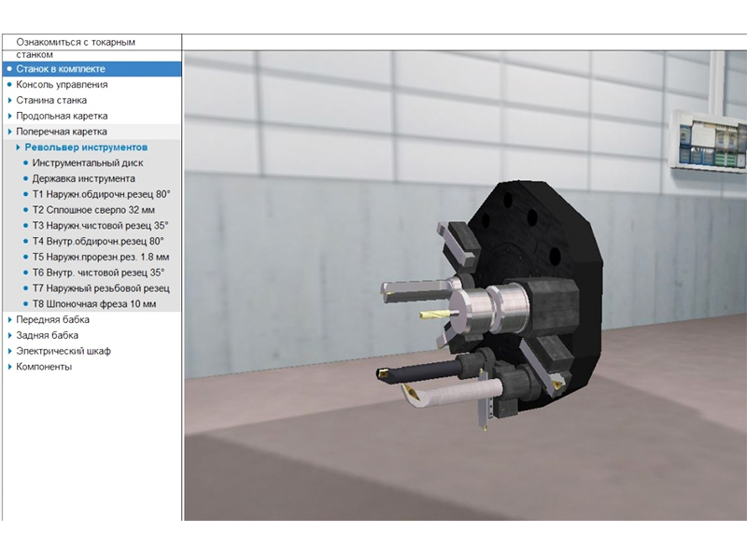The image size is (747, 560).
Task: Choose T1 Наружн.обдирочн.резец 80°
Action: click(101, 195)
